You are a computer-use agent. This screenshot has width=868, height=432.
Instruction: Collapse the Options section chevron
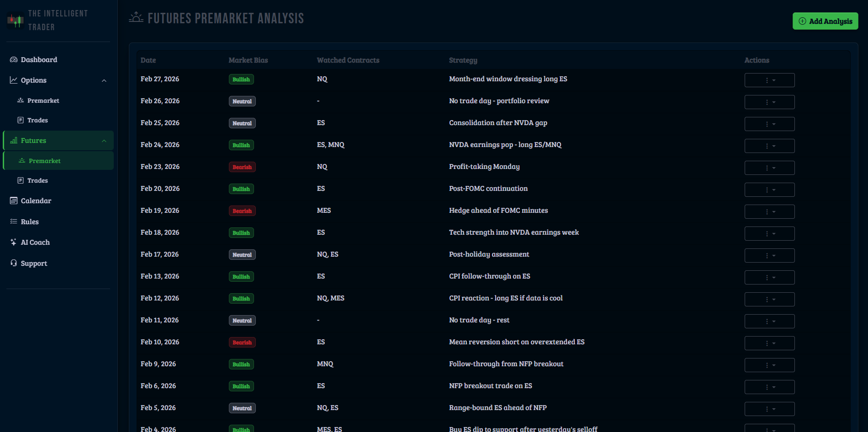coord(104,80)
